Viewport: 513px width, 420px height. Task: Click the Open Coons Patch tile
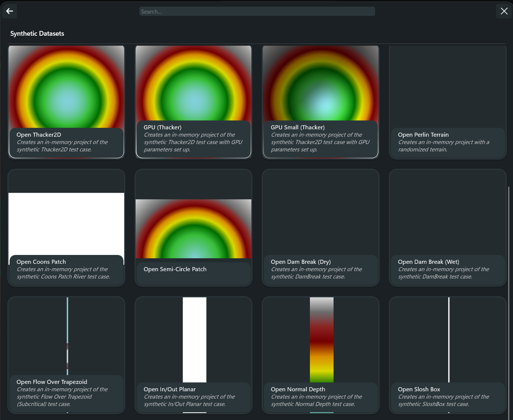tap(66, 269)
